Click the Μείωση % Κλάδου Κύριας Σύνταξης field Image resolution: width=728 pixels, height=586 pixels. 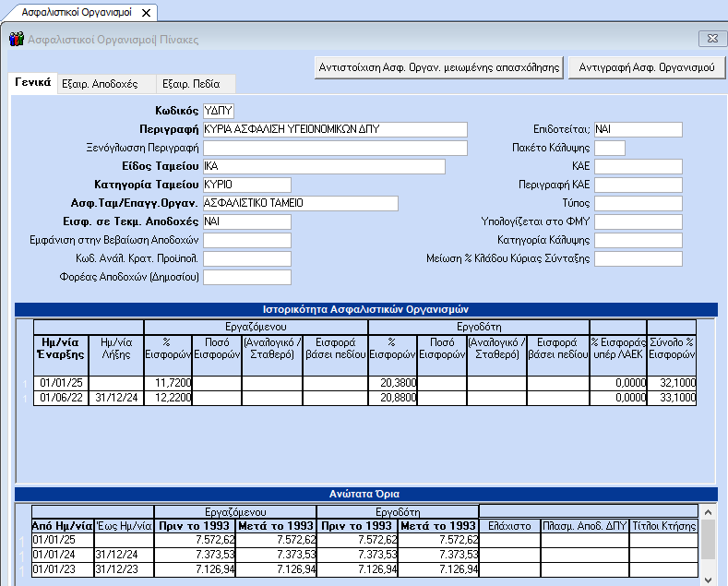click(638, 258)
